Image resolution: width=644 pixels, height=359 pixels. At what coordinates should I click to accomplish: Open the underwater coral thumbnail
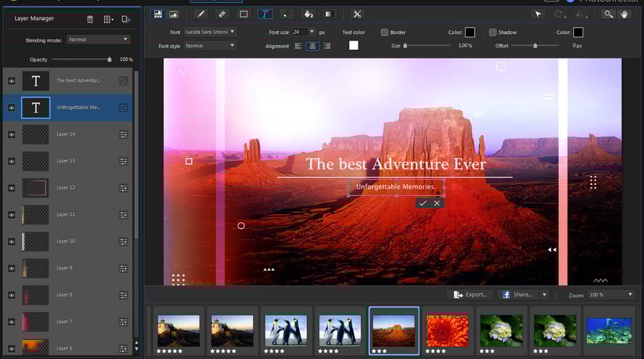(x=609, y=331)
